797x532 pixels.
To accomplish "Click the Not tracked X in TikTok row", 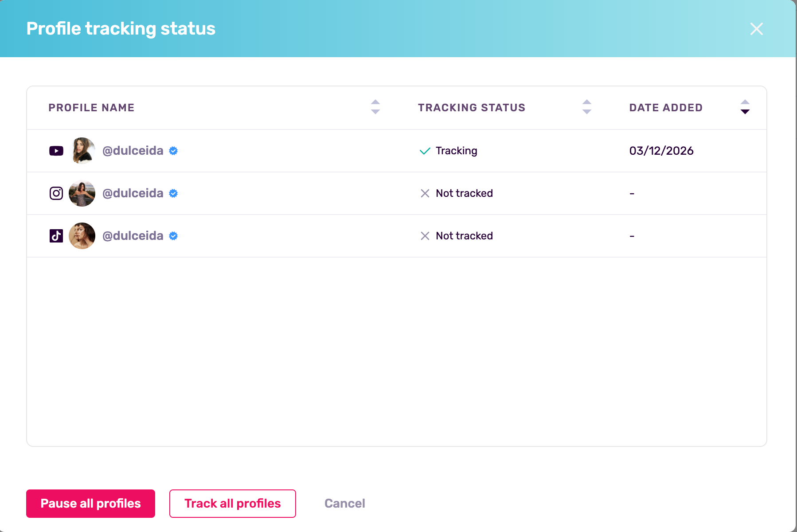I will [425, 236].
